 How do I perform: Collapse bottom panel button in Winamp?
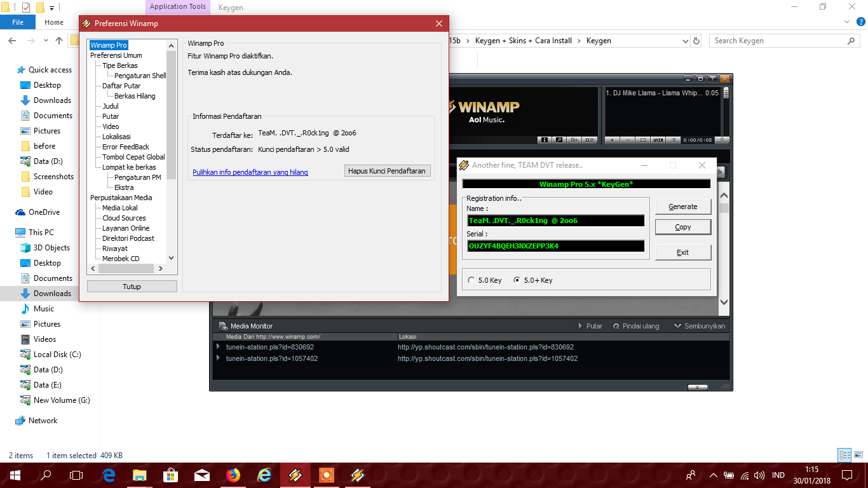(x=698, y=387)
